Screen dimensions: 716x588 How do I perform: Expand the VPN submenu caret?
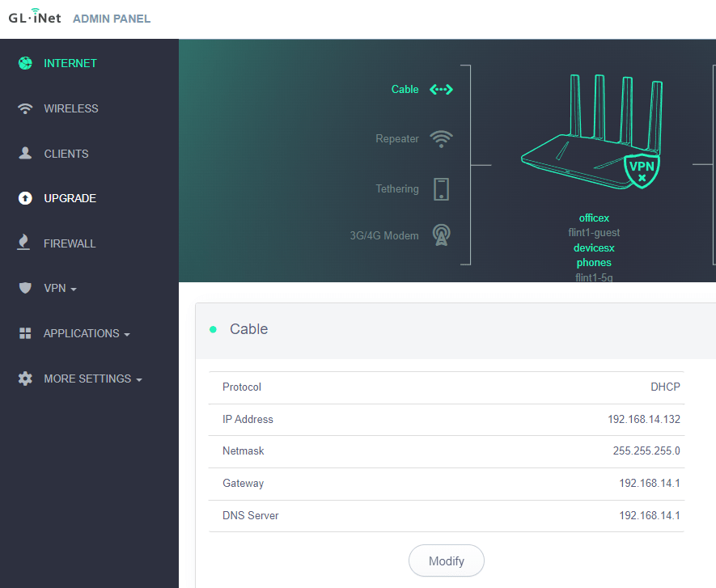pyautogui.click(x=74, y=290)
